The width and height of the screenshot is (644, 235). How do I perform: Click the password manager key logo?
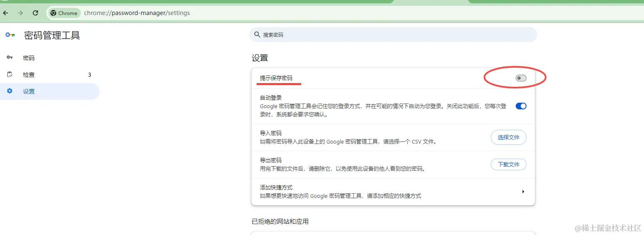click(10, 35)
